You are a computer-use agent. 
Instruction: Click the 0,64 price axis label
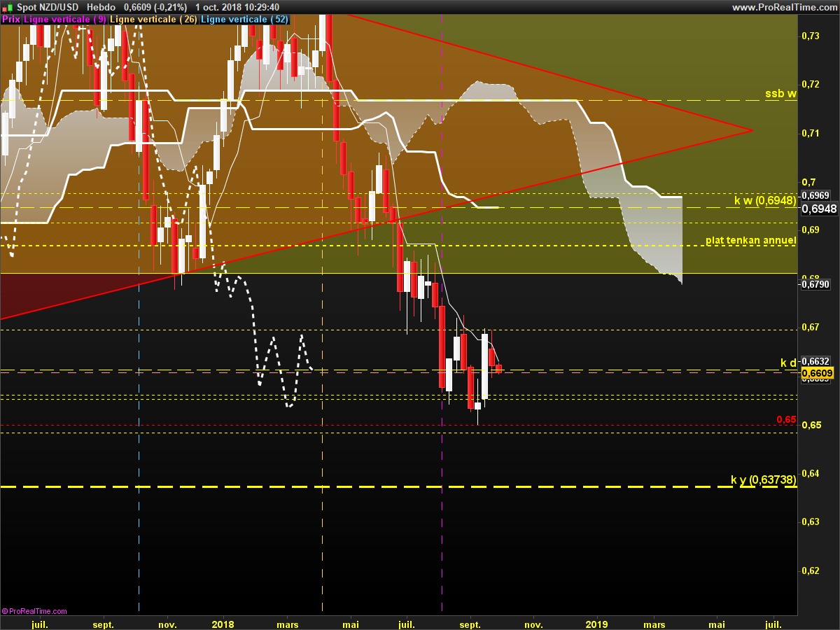810,473
